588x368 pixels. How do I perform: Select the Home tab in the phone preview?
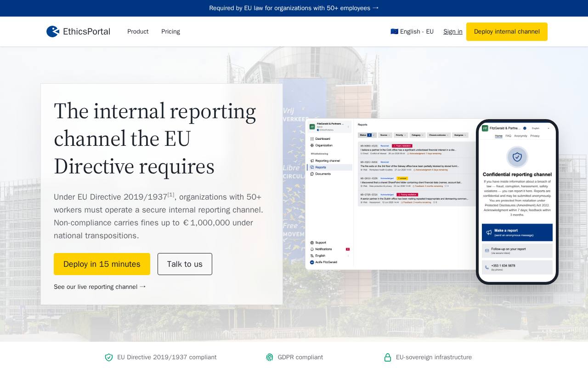point(498,136)
